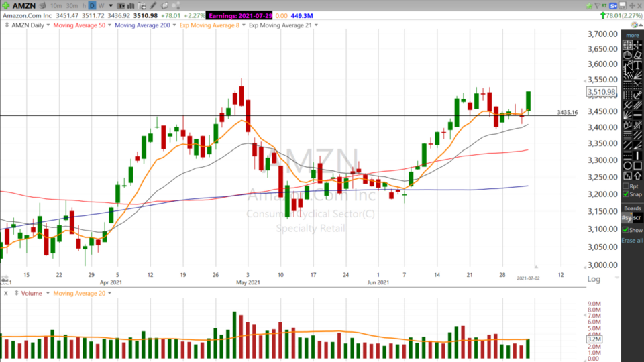Toggle the Rpt checkbox
Image resolution: width=644 pixels, height=362 pixels.
tap(626, 186)
